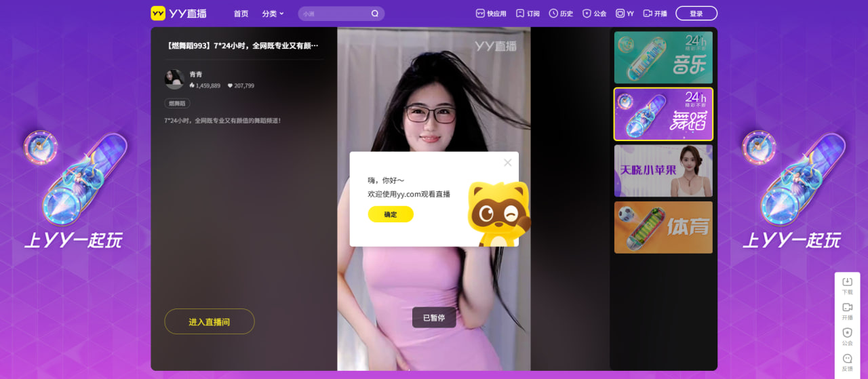
Task: Open the YY link in the top bar
Action: [625, 14]
